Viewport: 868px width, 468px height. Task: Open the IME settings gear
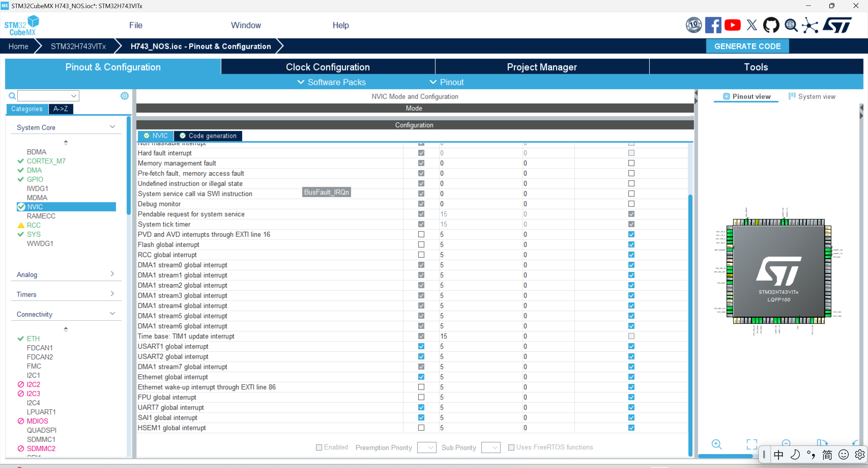(860, 455)
